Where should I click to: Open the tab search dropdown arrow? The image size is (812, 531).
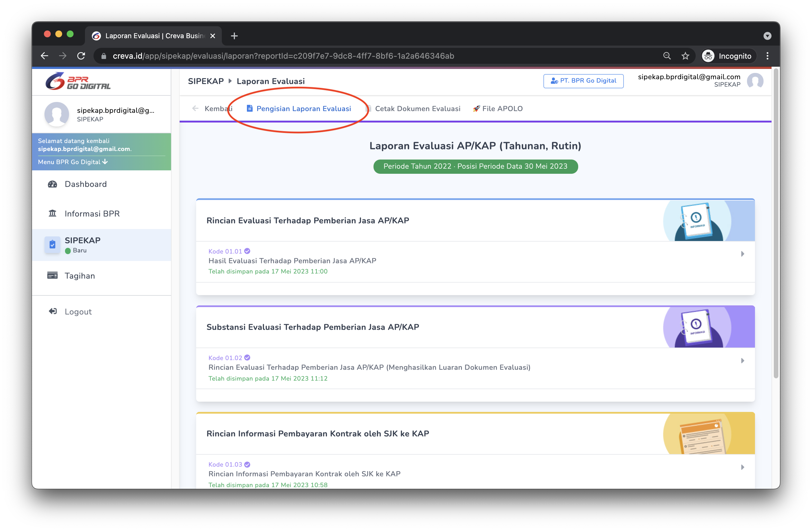click(767, 36)
